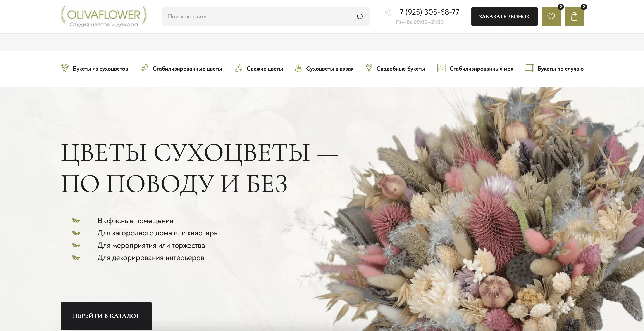Click the stabilized flowers branch icon

[144, 68]
